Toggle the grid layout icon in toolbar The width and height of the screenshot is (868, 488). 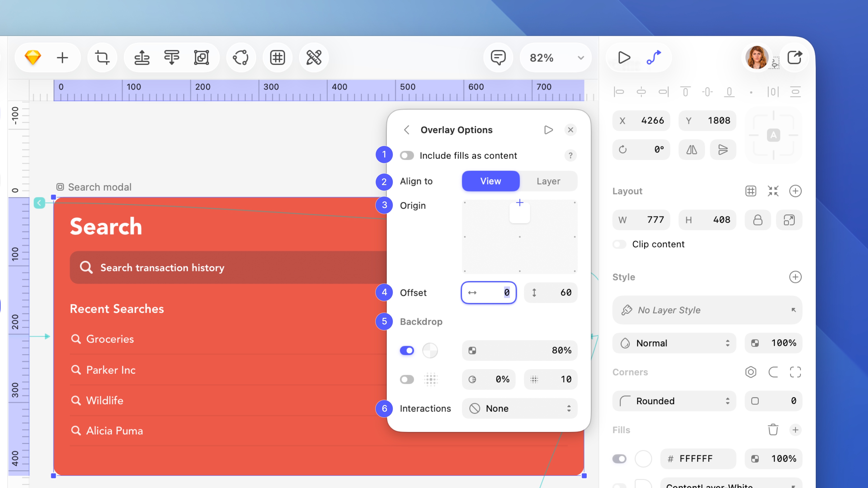pyautogui.click(x=277, y=58)
